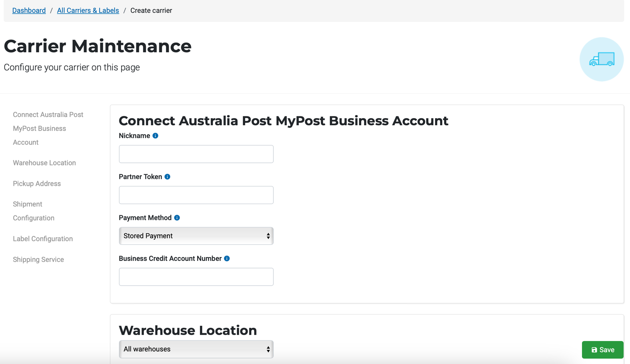Jump to Label Configuration section
This screenshot has width=630, height=364.
[43, 239]
